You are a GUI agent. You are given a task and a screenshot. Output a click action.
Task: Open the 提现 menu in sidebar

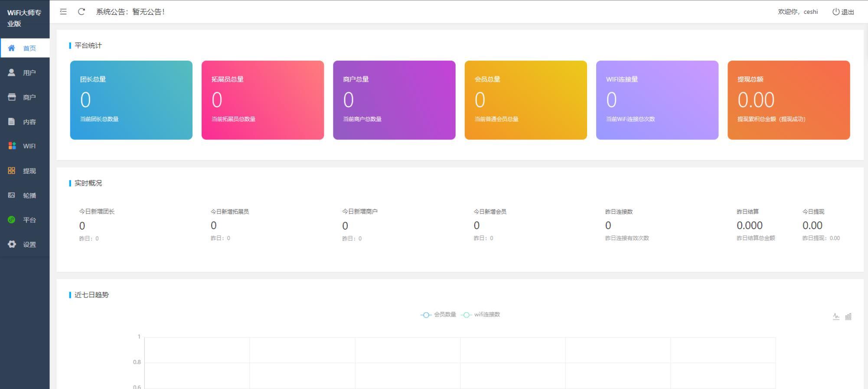click(29, 171)
